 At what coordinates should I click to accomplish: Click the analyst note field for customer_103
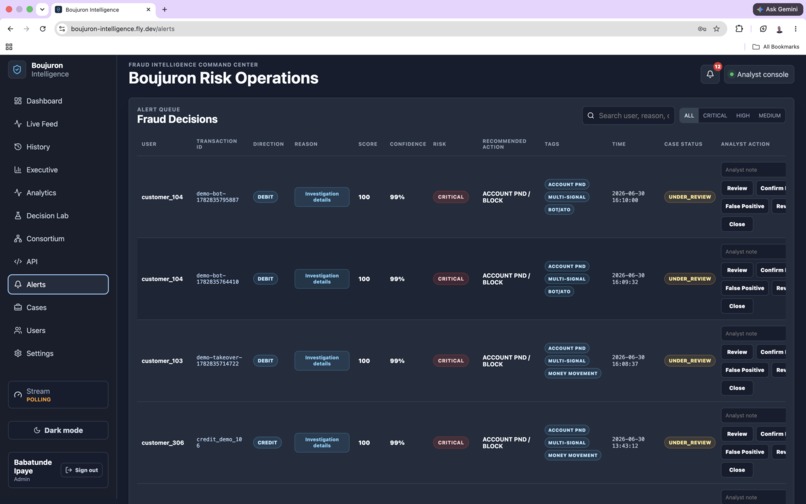(x=753, y=333)
